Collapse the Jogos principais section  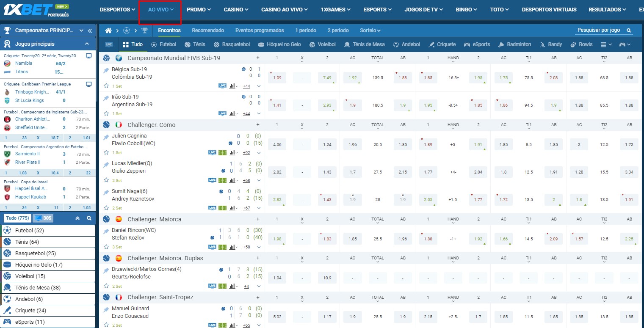tap(87, 44)
